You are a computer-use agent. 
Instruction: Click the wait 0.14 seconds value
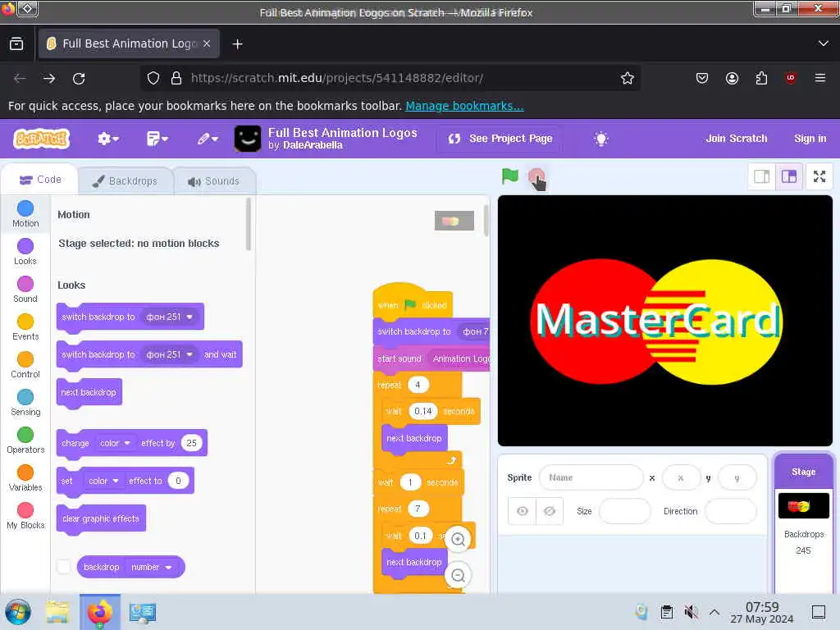click(x=423, y=411)
